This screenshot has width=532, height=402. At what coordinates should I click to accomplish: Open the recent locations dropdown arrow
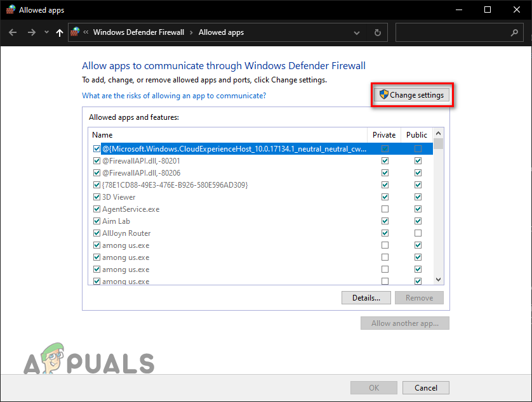coord(46,32)
